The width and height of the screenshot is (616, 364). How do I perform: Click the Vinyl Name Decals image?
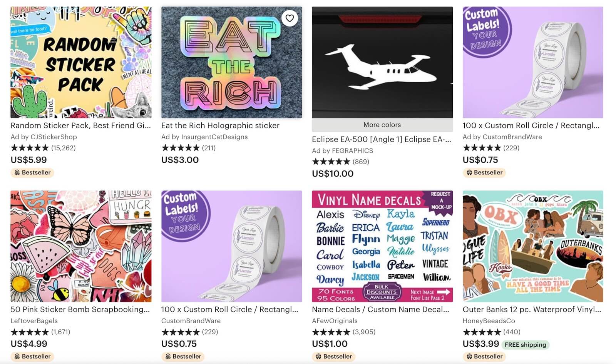[382, 246]
